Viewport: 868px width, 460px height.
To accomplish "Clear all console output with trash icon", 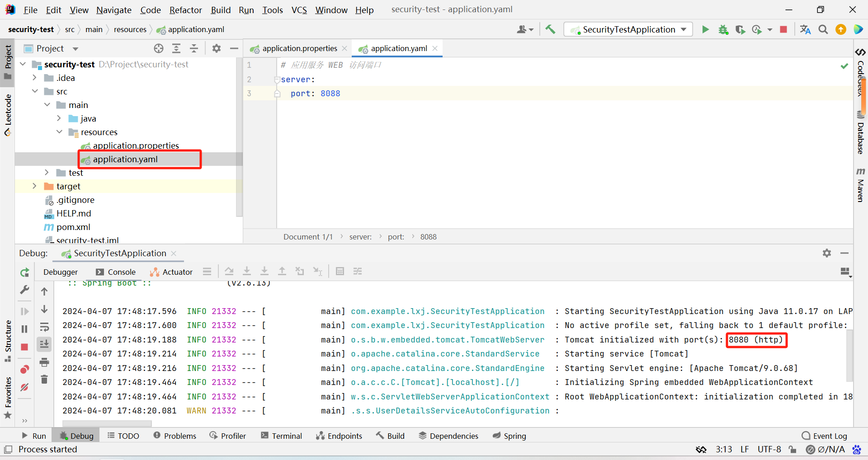I will click(x=44, y=380).
